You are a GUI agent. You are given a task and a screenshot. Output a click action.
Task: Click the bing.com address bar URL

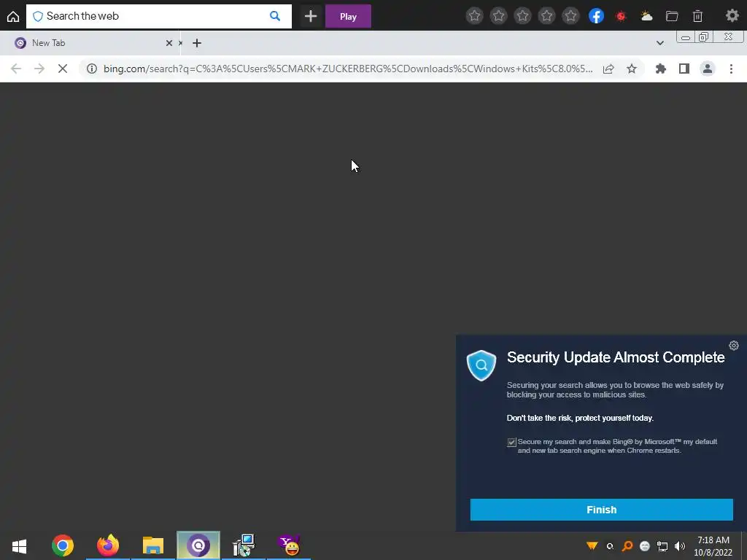pos(348,69)
